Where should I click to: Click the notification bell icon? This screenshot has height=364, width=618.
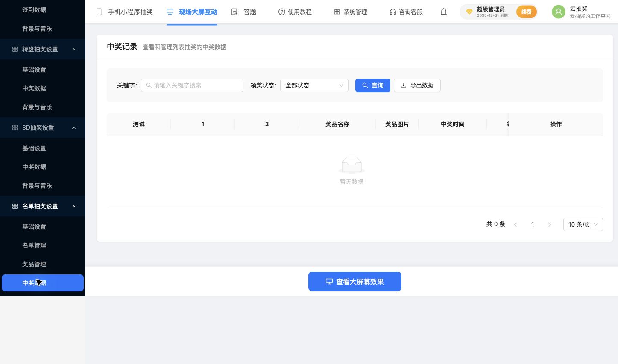(x=444, y=12)
